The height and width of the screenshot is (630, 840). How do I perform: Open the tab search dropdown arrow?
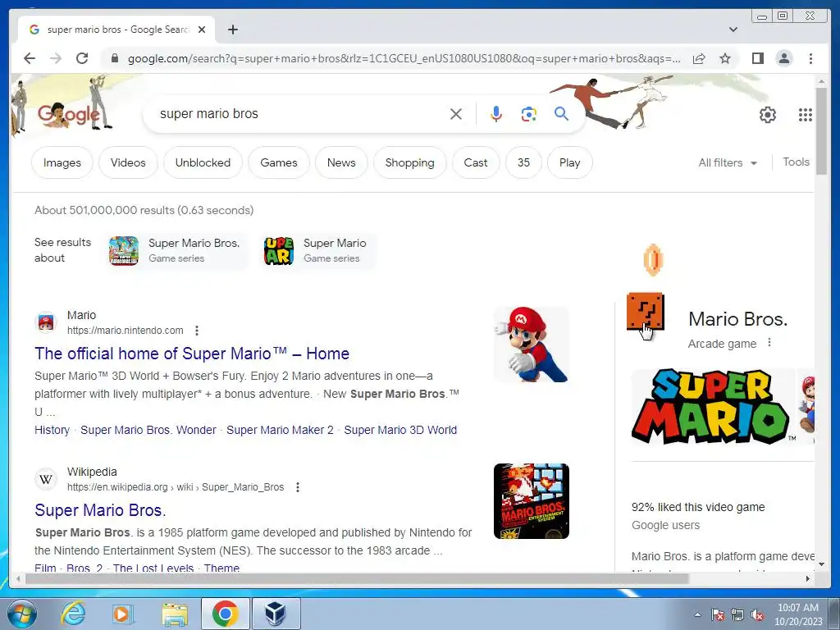tap(733, 30)
